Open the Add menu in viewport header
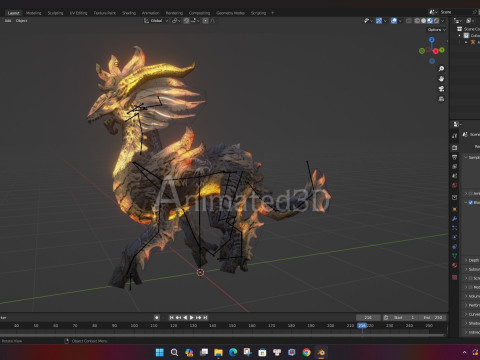The width and height of the screenshot is (480, 360). pyautogui.click(x=8, y=21)
